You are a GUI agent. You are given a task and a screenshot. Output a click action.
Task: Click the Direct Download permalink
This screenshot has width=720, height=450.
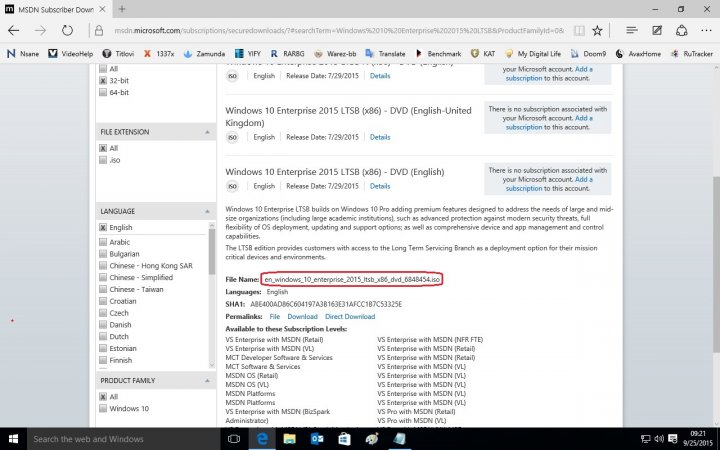350,317
